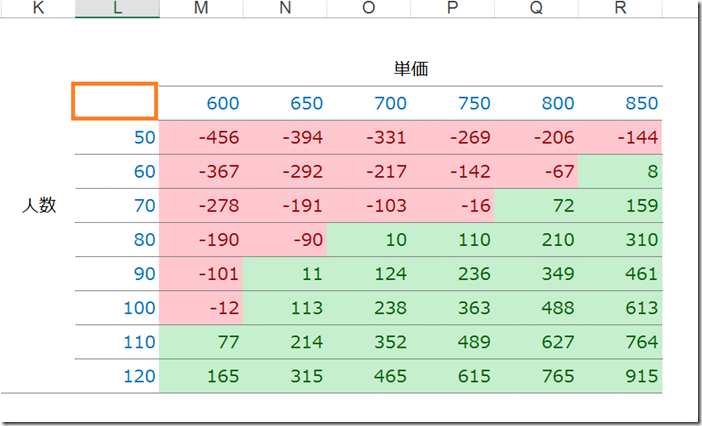Image resolution: width=702 pixels, height=426 pixels.
Task: Click the cell showing 77
Action: point(201,342)
